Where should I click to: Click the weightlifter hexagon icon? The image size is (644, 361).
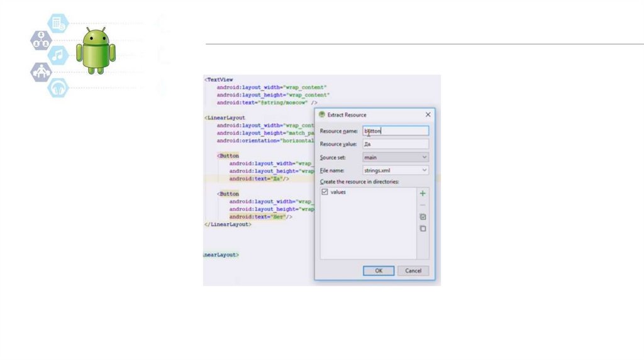tap(41, 72)
